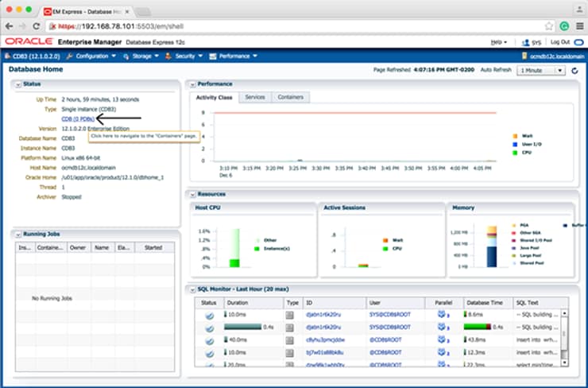Open the Storage menu
Screen dimensions: 588x388
point(141,56)
